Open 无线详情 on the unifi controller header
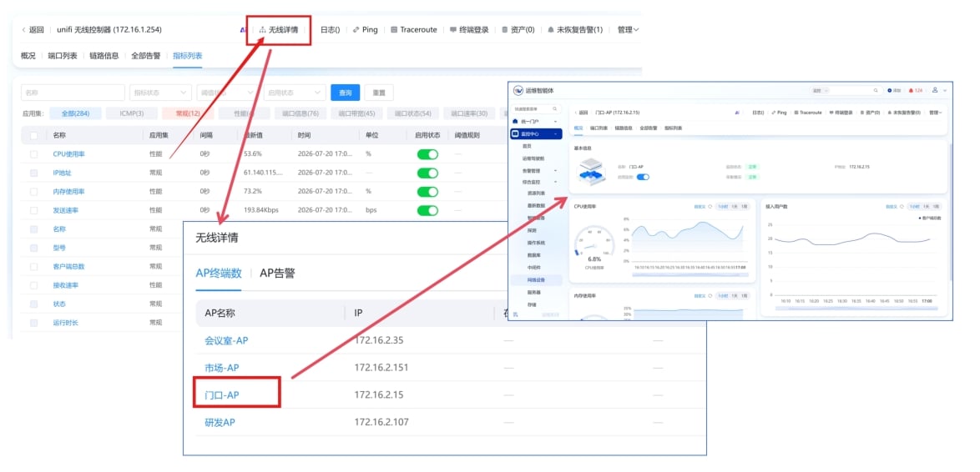 278,29
